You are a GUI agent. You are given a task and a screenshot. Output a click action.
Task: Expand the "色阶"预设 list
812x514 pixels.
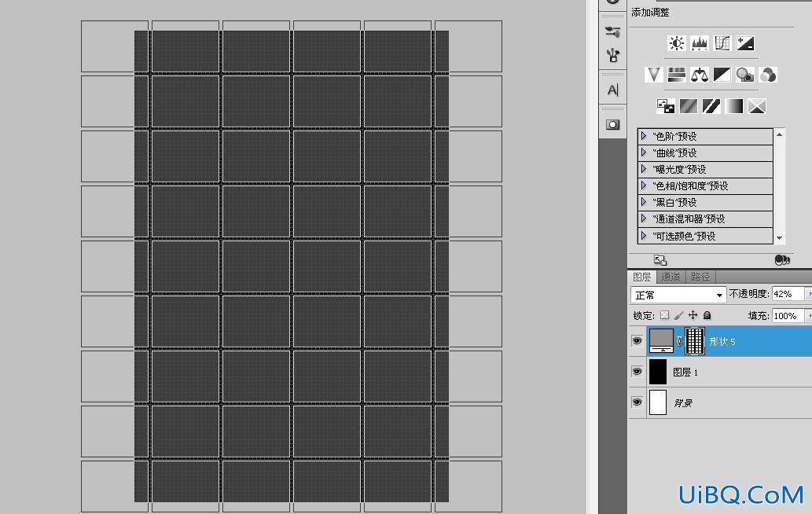click(x=644, y=136)
